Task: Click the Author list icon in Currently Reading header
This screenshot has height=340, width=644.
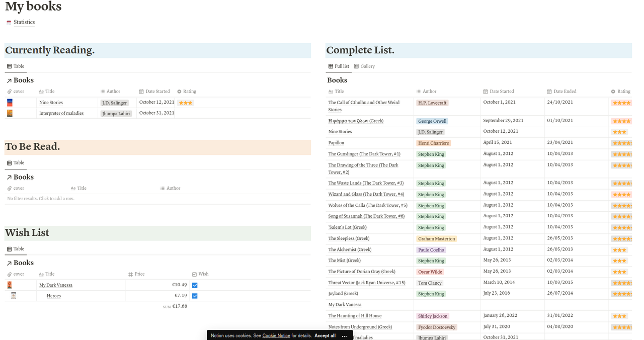Action: tap(103, 92)
